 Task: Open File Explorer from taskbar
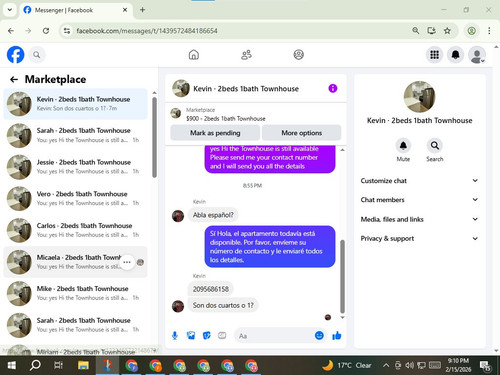[x=83, y=366]
